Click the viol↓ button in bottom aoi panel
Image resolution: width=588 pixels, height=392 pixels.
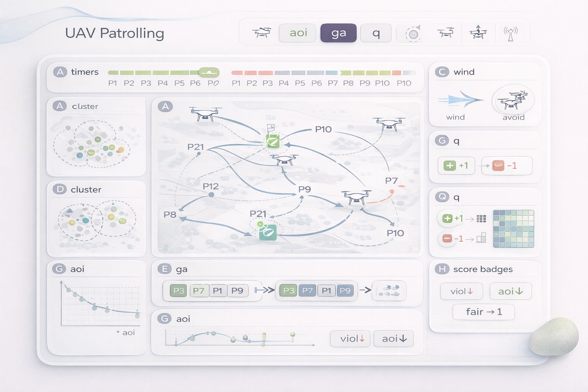click(x=350, y=339)
